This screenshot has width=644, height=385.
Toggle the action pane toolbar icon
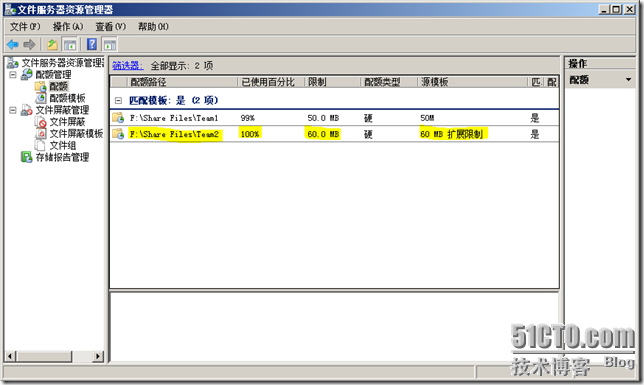point(110,44)
